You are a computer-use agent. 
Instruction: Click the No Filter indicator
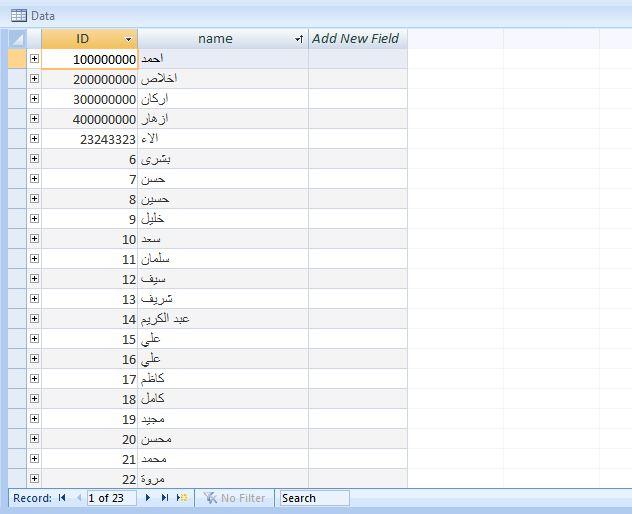point(234,498)
